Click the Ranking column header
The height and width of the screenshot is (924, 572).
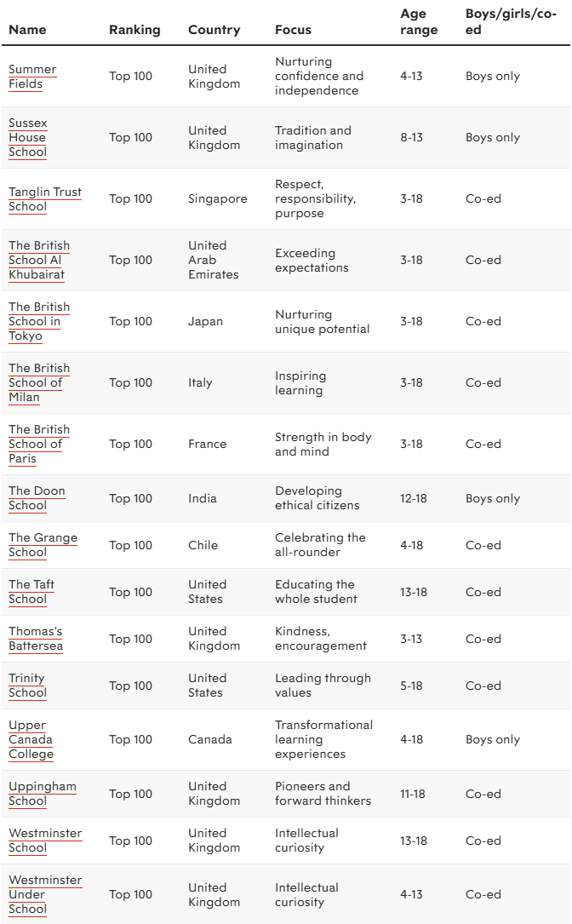click(134, 30)
